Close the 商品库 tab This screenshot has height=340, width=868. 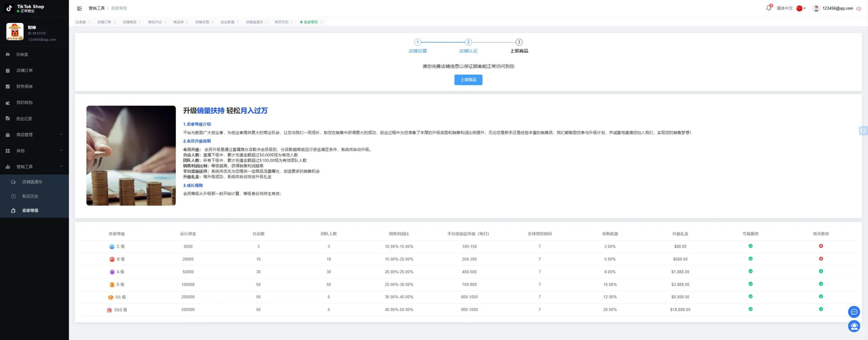pos(187,22)
